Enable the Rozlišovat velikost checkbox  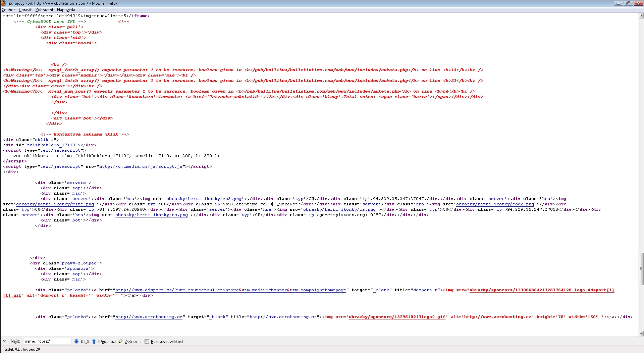click(x=147, y=342)
